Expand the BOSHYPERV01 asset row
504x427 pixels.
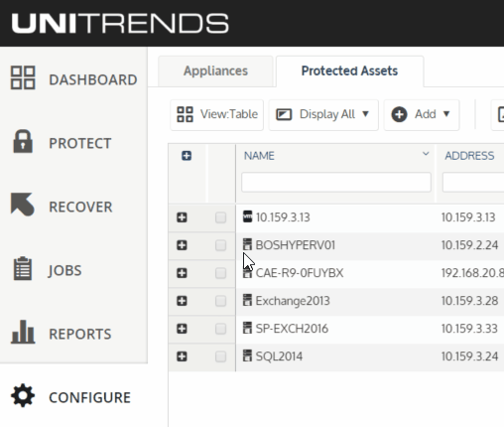(x=182, y=245)
